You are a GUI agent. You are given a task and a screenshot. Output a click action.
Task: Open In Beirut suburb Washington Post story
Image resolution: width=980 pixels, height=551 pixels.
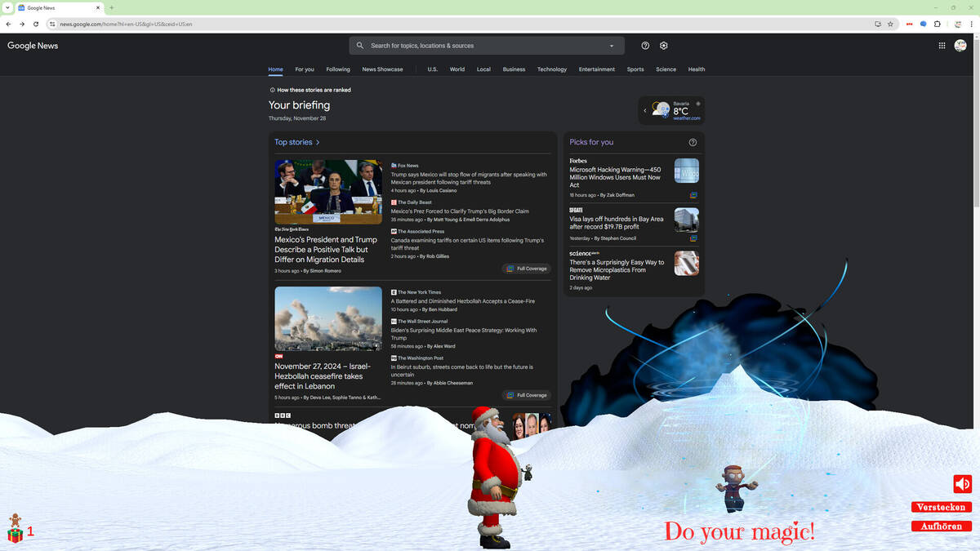pyautogui.click(x=462, y=371)
